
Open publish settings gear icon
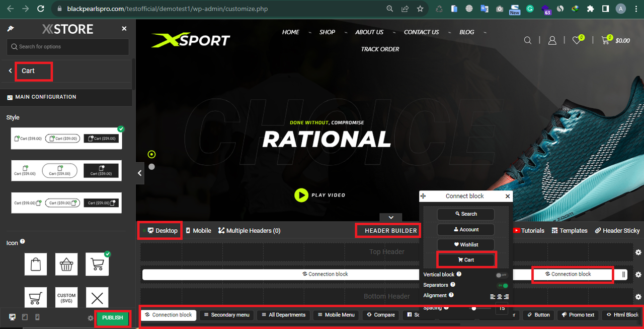(x=91, y=318)
